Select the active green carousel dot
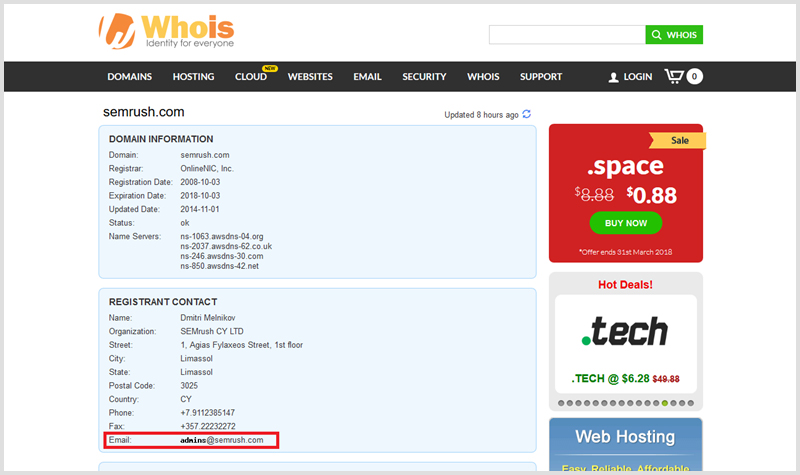Viewport: 800px width, 475px height. click(665, 403)
